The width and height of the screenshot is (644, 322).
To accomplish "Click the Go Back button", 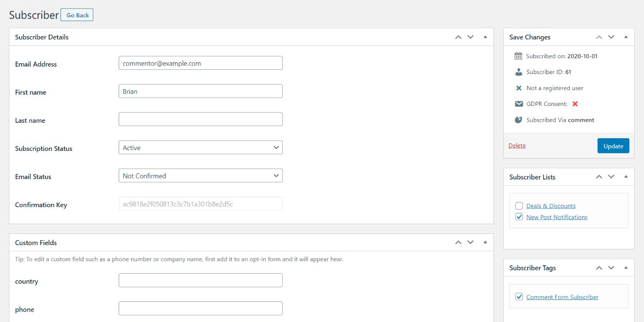I will click(x=77, y=15).
